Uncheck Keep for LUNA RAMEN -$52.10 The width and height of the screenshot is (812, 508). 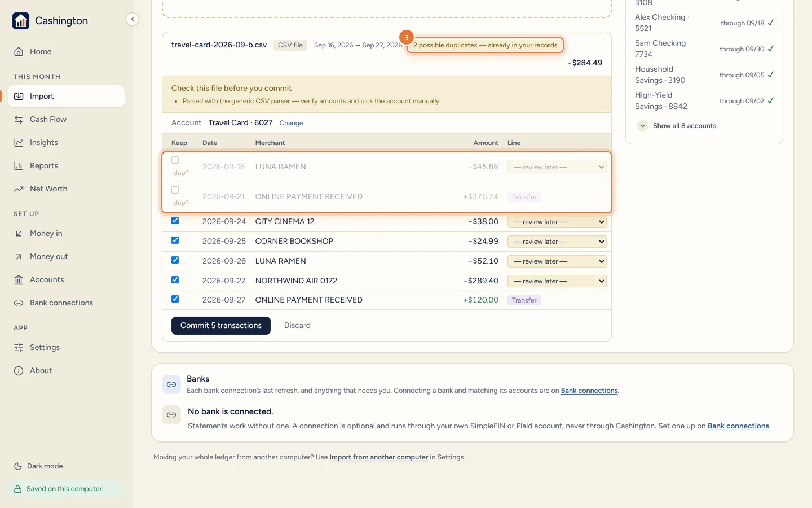pos(175,260)
